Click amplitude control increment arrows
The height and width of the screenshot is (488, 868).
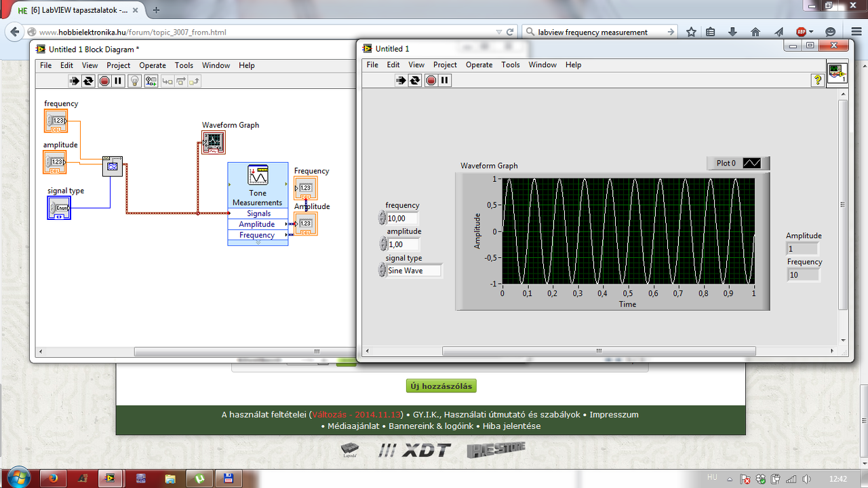click(382, 244)
